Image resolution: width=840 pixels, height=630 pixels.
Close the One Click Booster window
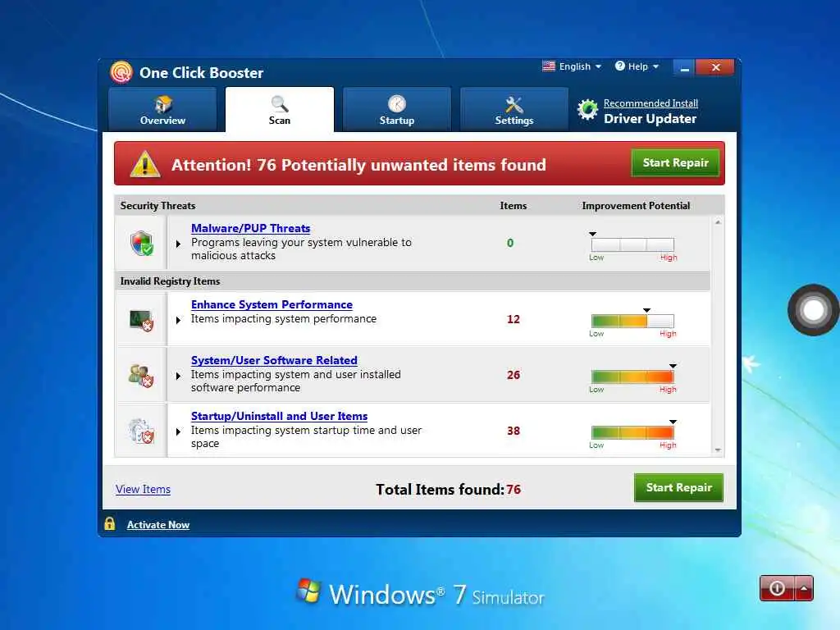(x=715, y=67)
